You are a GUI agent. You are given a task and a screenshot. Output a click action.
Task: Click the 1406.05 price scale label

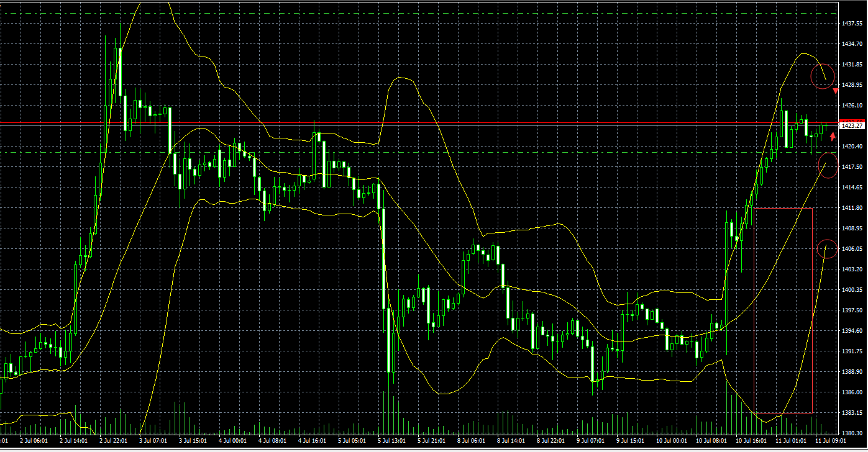tap(851, 248)
